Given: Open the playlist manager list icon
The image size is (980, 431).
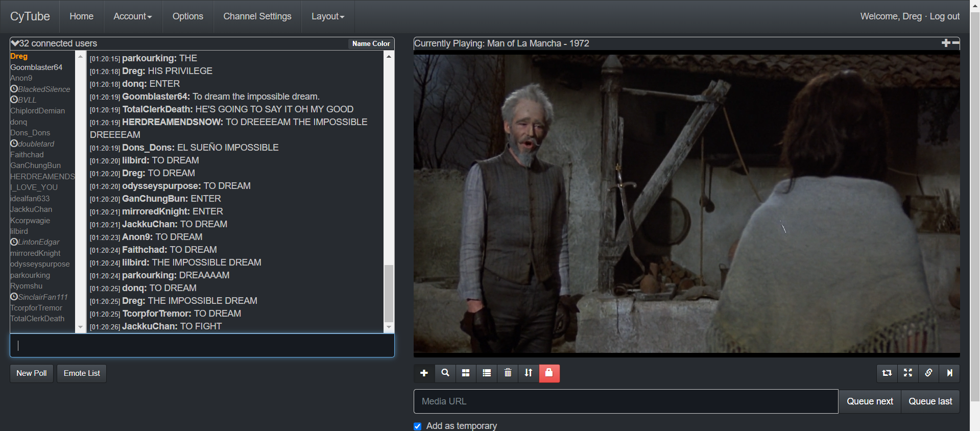Looking at the screenshot, I should 487,373.
